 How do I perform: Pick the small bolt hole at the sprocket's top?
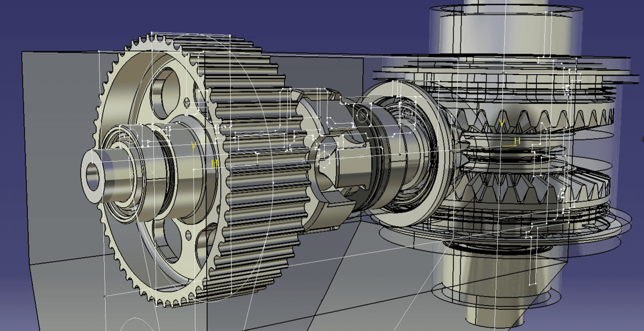tap(187, 102)
